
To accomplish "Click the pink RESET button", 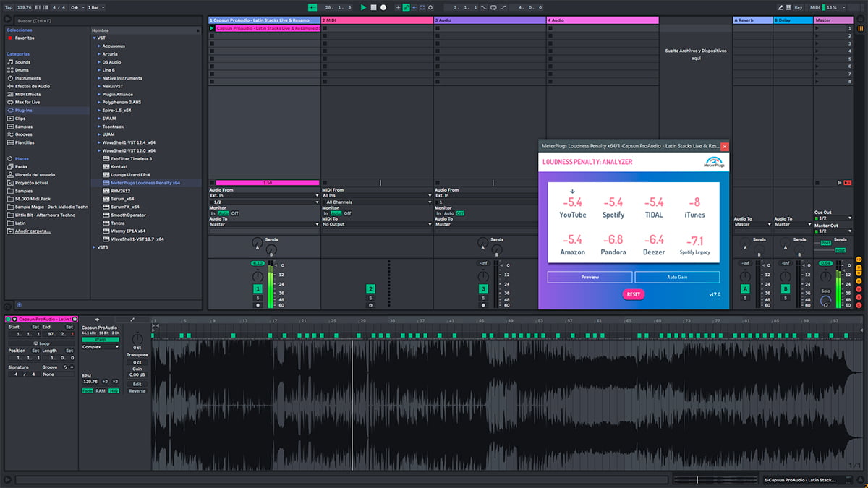I will coord(634,295).
